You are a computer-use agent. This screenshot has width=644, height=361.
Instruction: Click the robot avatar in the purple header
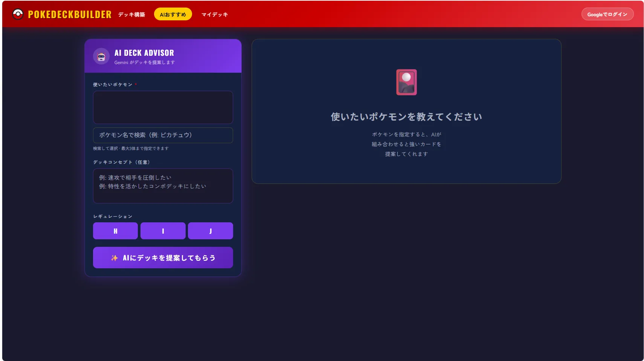click(101, 56)
